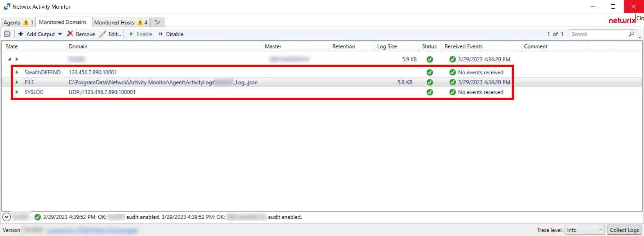Collapse the top domain row expander
This screenshot has width=644, height=236.
[9, 59]
